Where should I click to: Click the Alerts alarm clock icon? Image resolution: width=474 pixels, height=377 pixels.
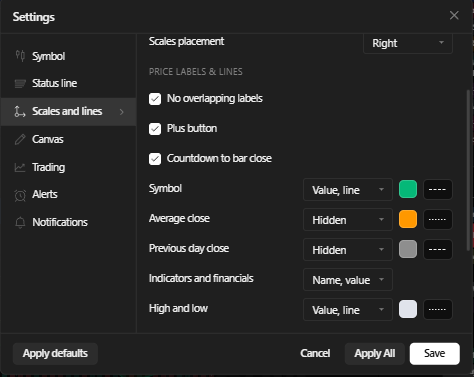point(20,195)
